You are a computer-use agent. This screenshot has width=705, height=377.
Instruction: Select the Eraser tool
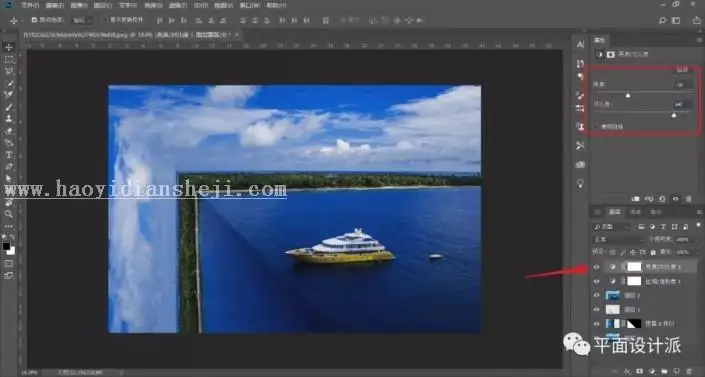(x=9, y=131)
